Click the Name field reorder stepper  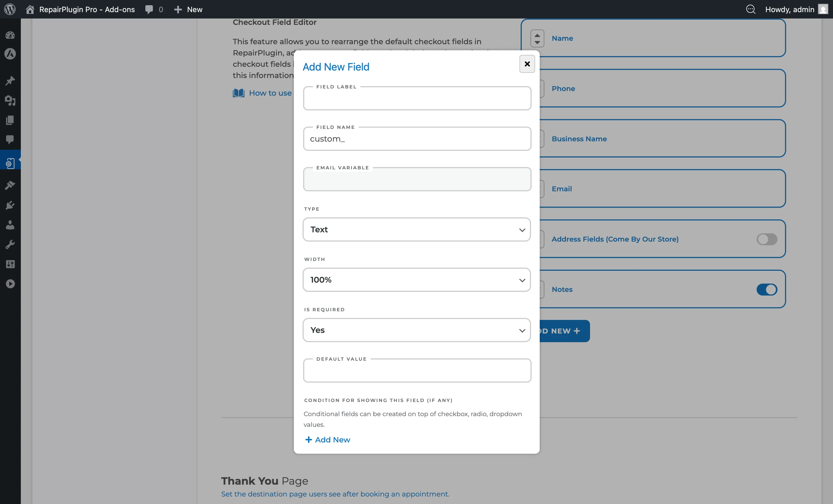538,38
